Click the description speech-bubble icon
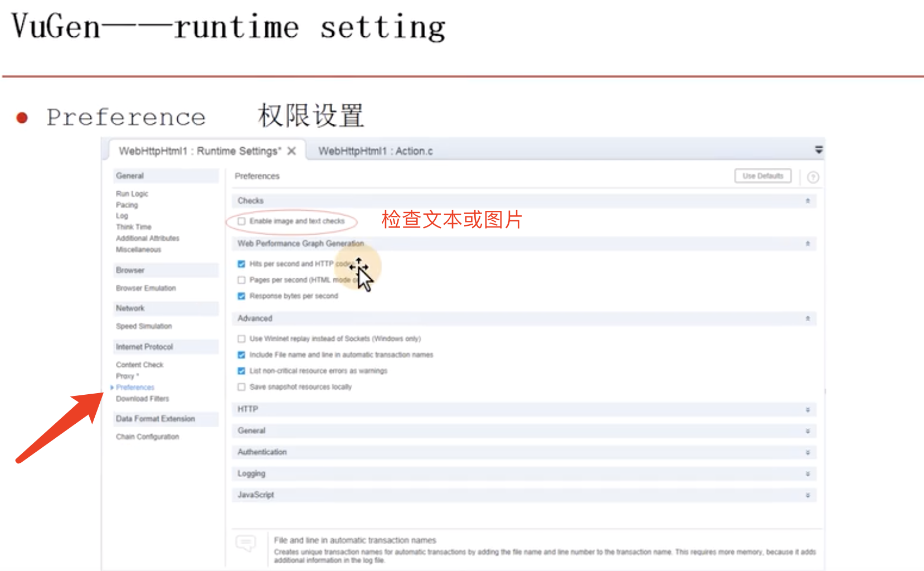 (246, 543)
